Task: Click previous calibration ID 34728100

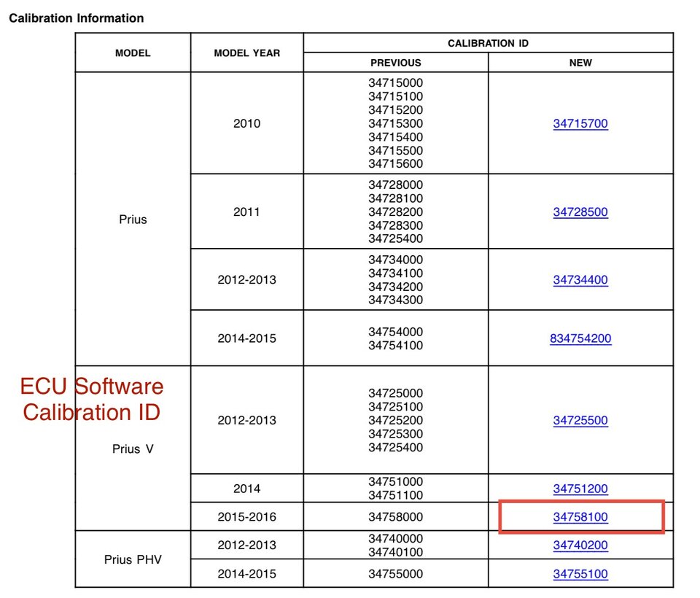Action: (x=395, y=198)
